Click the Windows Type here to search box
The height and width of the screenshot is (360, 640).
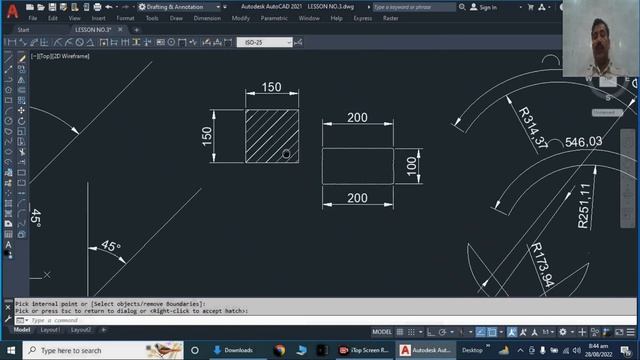103,350
